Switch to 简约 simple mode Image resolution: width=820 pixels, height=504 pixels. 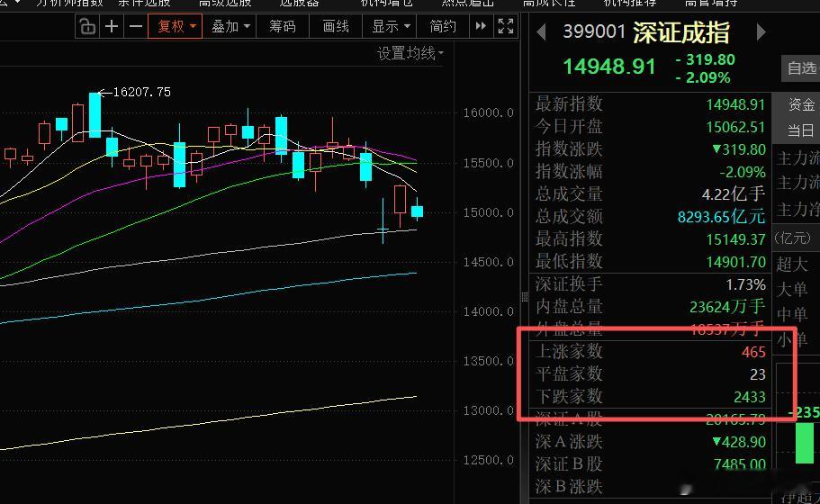pos(443,26)
